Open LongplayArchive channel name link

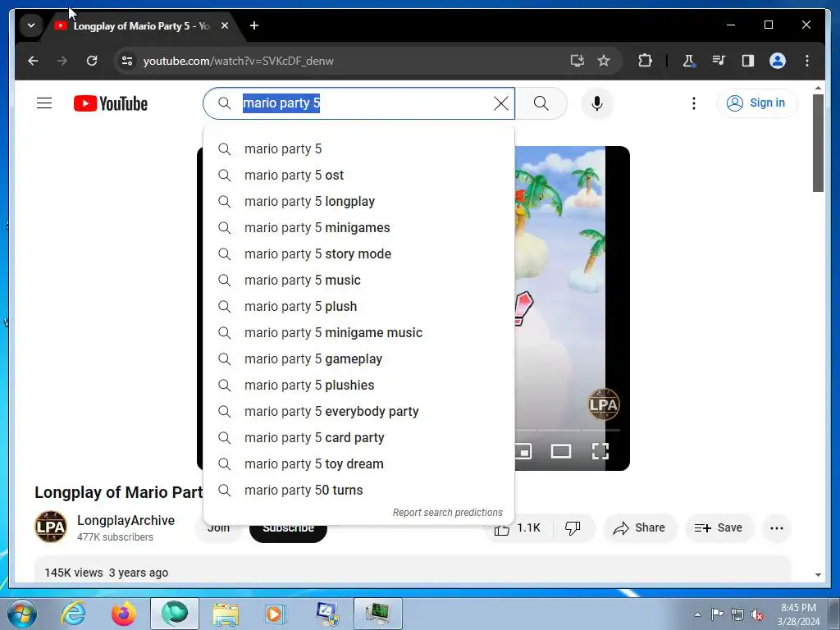[x=126, y=521]
